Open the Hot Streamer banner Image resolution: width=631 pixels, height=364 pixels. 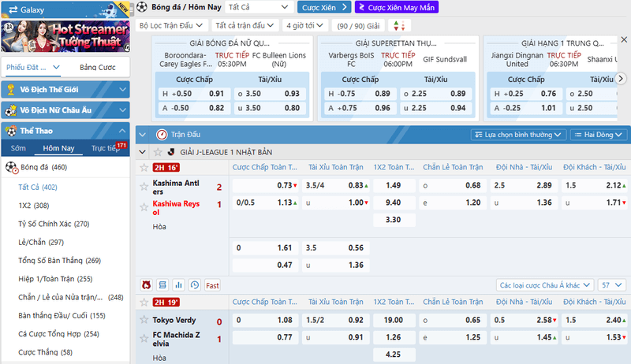pos(65,36)
